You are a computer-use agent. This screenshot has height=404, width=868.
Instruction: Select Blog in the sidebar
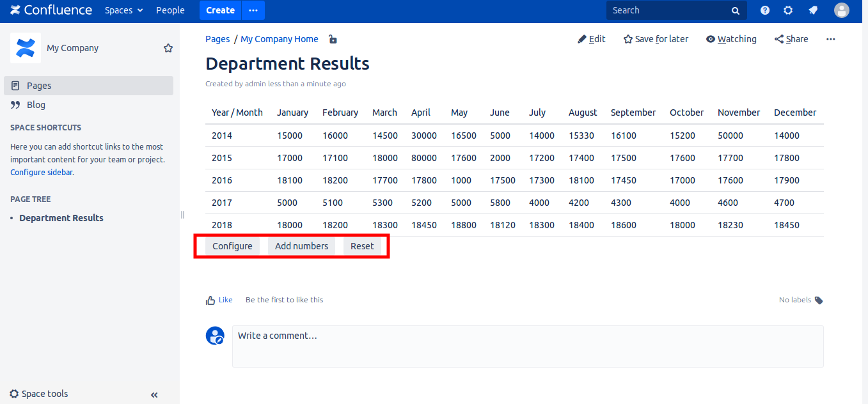(x=36, y=105)
